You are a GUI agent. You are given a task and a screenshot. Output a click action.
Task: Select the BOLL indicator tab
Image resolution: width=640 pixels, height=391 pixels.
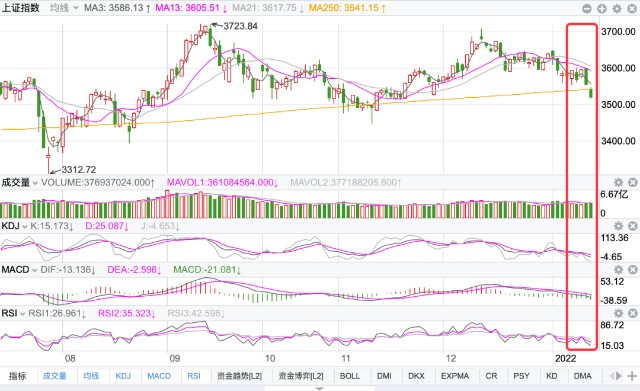(x=350, y=376)
